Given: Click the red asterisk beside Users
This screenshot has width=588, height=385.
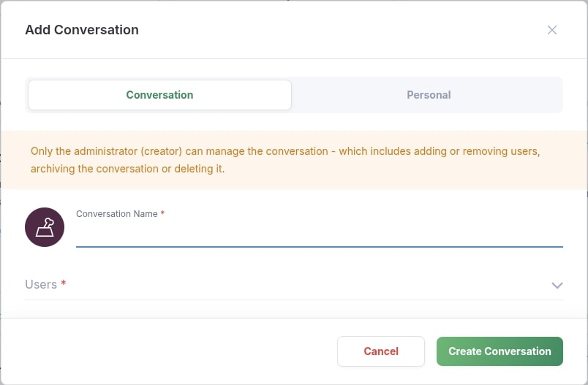Looking at the screenshot, I should pos(64,284).
